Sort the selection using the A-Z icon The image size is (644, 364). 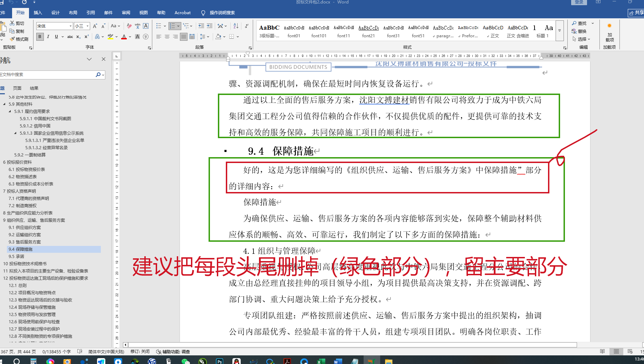[236, 26]
